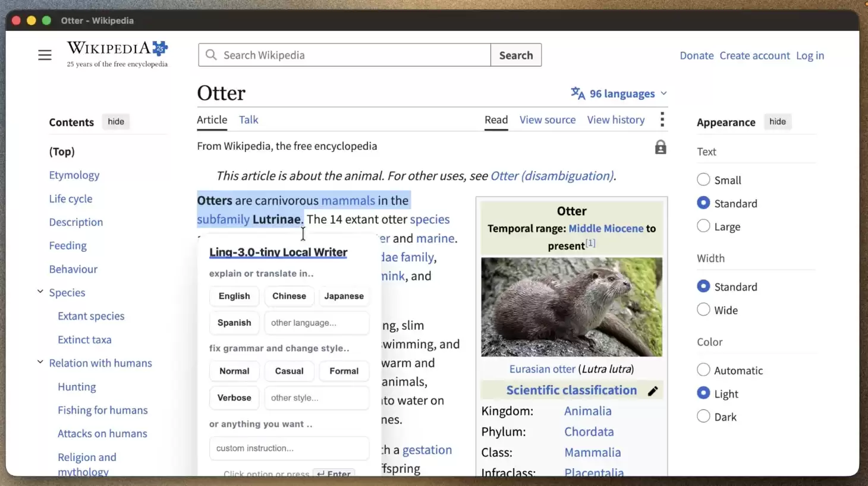This screenshot has height=486, width=868.
Task: Collapse the Relation with humans section
Action: coord(40,362)
